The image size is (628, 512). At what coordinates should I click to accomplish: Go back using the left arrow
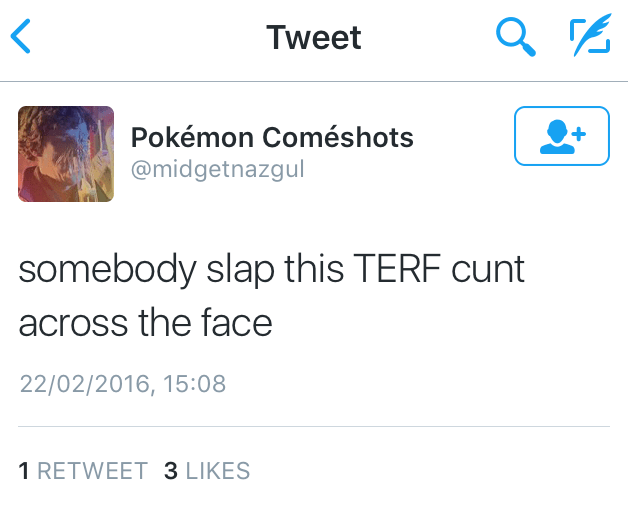[x=20, y=36]
